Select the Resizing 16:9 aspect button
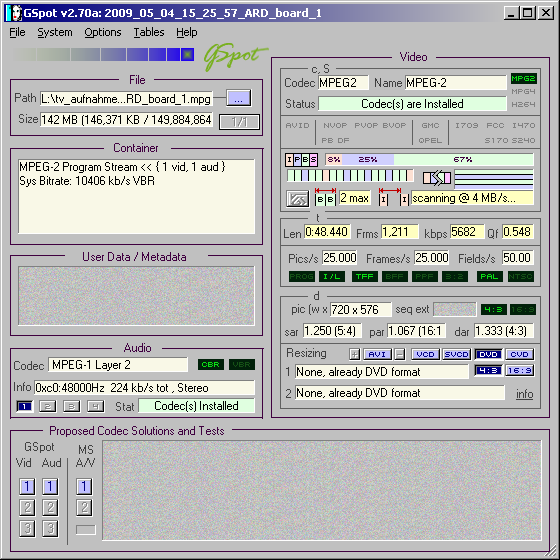Screen dimensions: 560x560 coord(519,371)
